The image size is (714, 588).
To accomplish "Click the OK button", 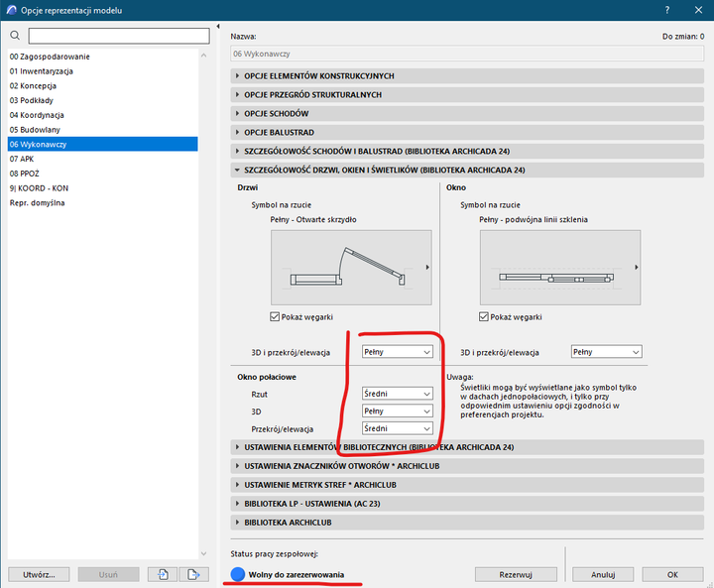I will coord(672,574).
